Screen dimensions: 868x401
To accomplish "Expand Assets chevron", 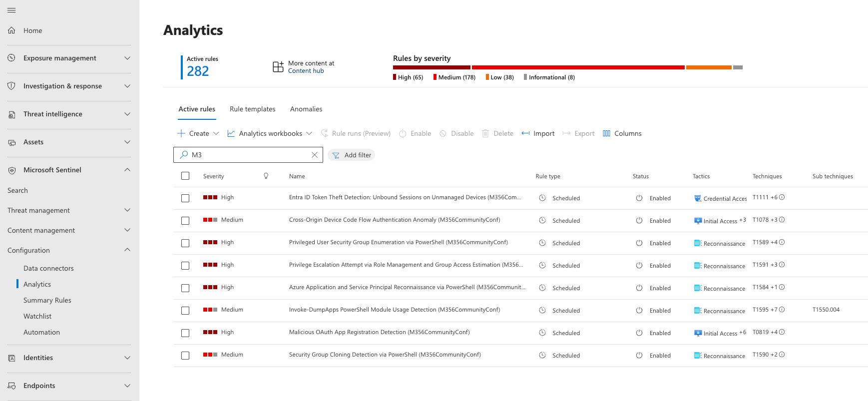I will [x=127, y=142].
